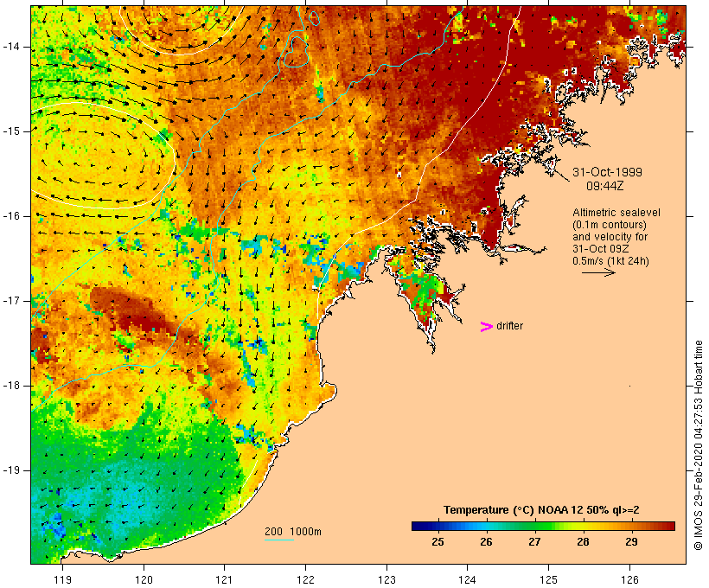Screen dimensions: 709x588
Task: Click latitude axis label '-18'
Action: [11, 386]
